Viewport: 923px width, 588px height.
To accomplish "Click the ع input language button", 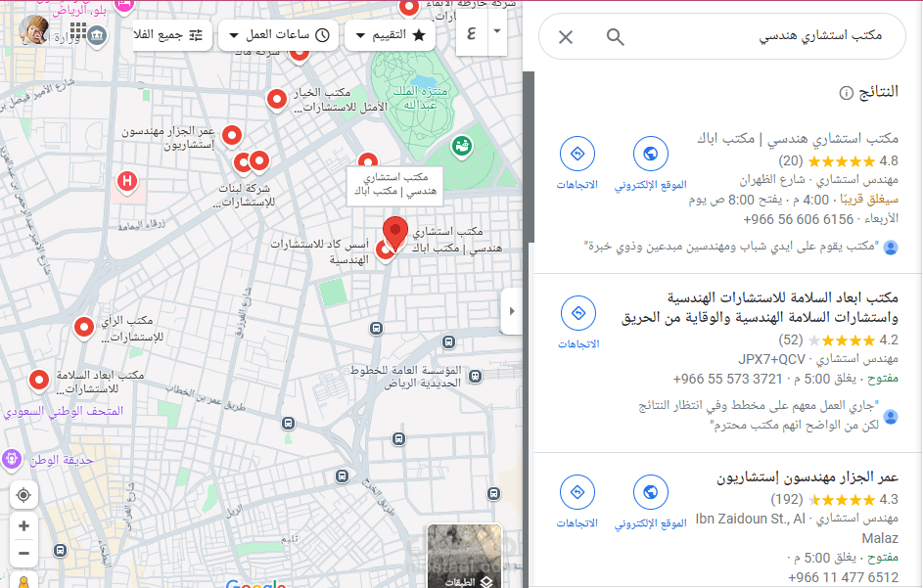I will click(x=472, y=33).
